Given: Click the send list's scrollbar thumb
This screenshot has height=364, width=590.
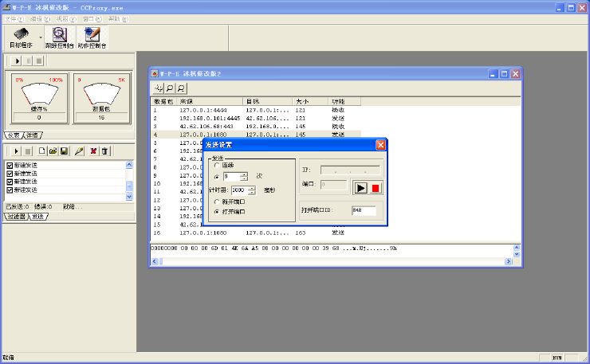Looking at the screenshot, I should [x=129, y=186].
